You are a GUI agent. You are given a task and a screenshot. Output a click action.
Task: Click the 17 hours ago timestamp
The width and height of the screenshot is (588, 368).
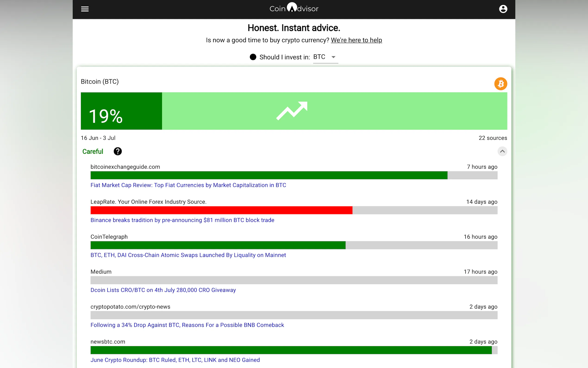pyautogui.click(x=480, y=272)
